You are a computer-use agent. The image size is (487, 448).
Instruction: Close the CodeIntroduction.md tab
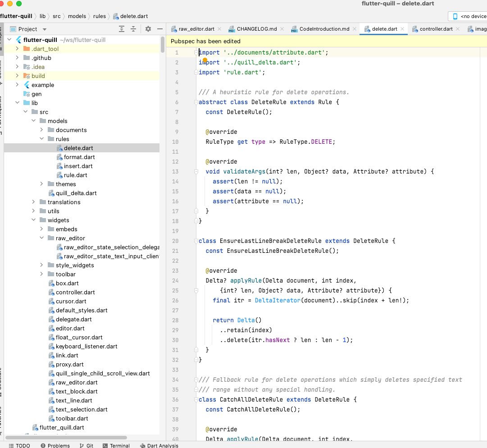(355, 29)
